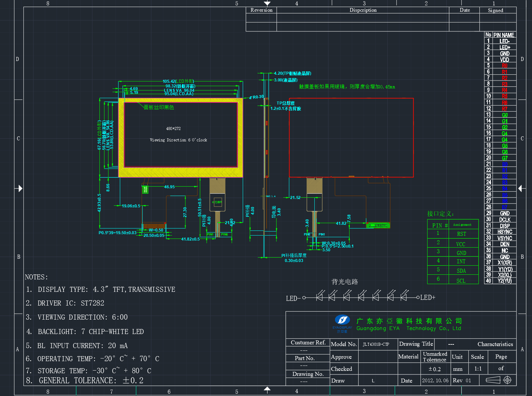Image resolution: width=532 pixels, height=396 pixels.
Task: Click the OPERATING TEMP note line
Action: point(92,359)
